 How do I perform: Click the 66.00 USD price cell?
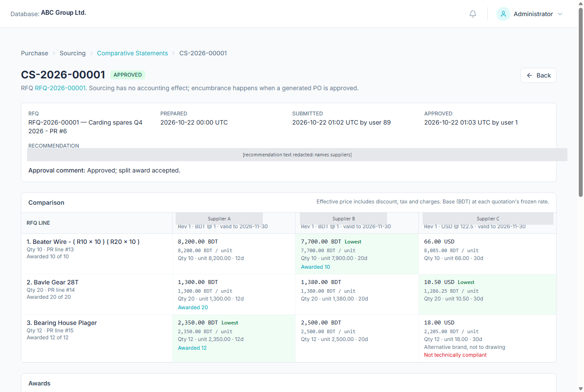coord(439,242)
